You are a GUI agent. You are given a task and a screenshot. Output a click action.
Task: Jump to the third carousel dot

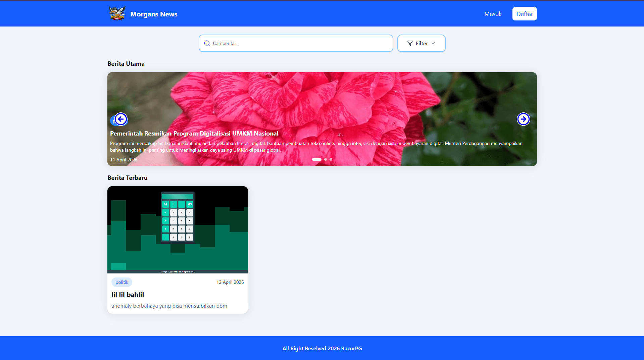click(331, 159)
